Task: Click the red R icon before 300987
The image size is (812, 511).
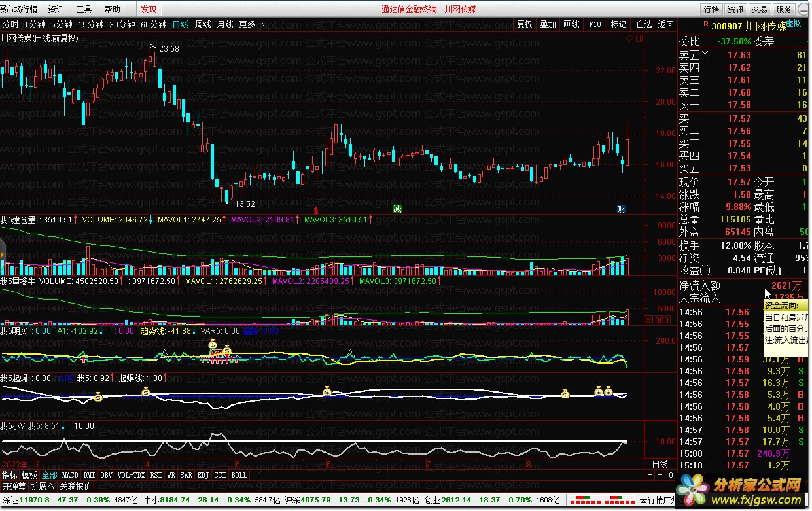Action: pos(706,23)
